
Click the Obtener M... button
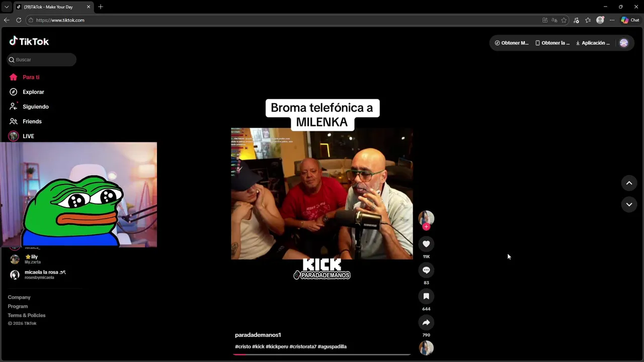[512, 43]
